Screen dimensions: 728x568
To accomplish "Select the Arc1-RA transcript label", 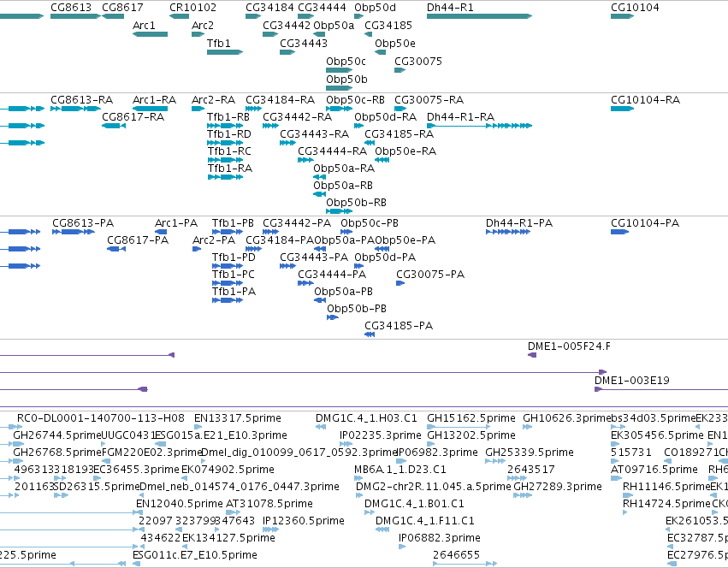I will tap(155, 100).
